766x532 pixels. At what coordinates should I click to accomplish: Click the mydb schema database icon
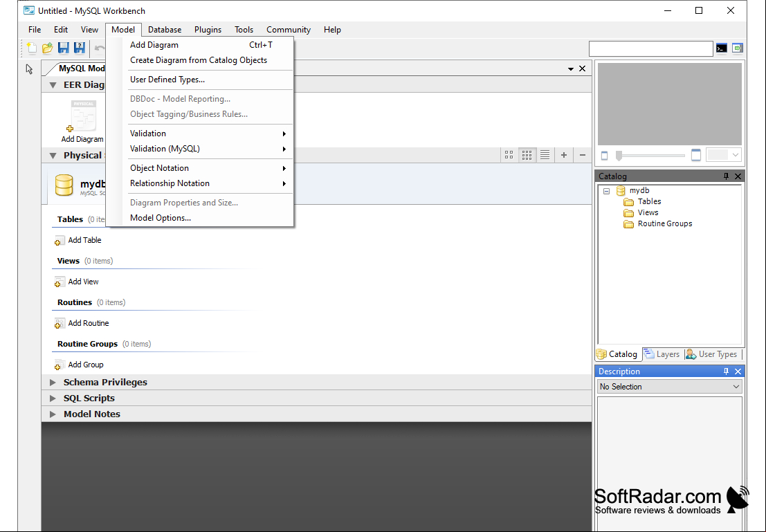coord(64,185)
